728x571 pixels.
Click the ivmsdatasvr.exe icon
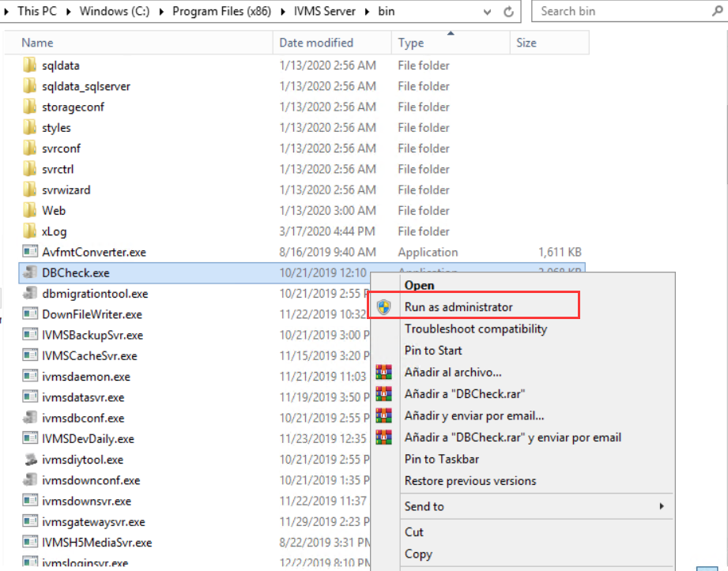[30, 396]
